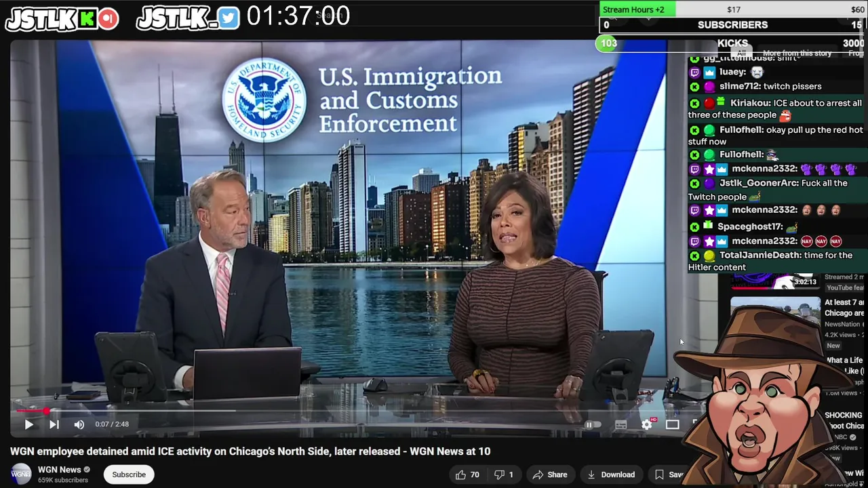Switch player to theater mode

click(672, 424)
